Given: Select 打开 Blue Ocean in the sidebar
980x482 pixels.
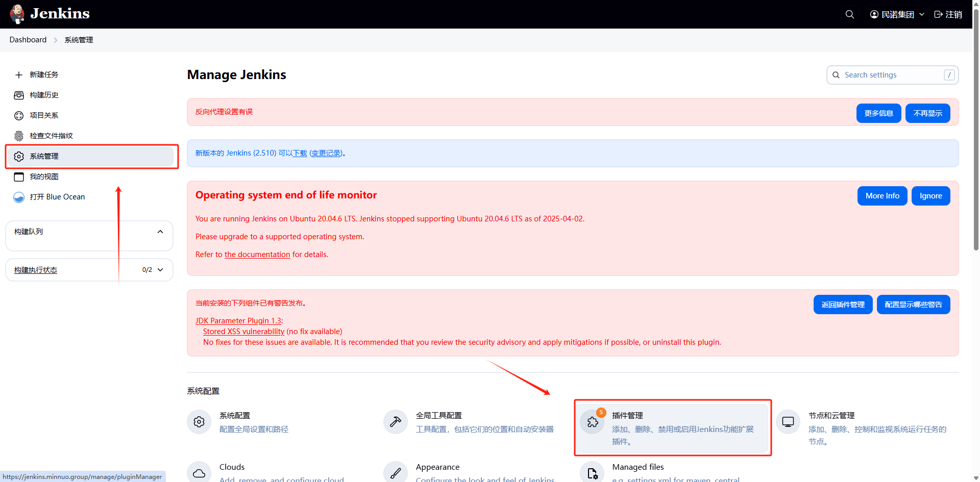Looking at the screenshot, I should (x=57, y=197).
